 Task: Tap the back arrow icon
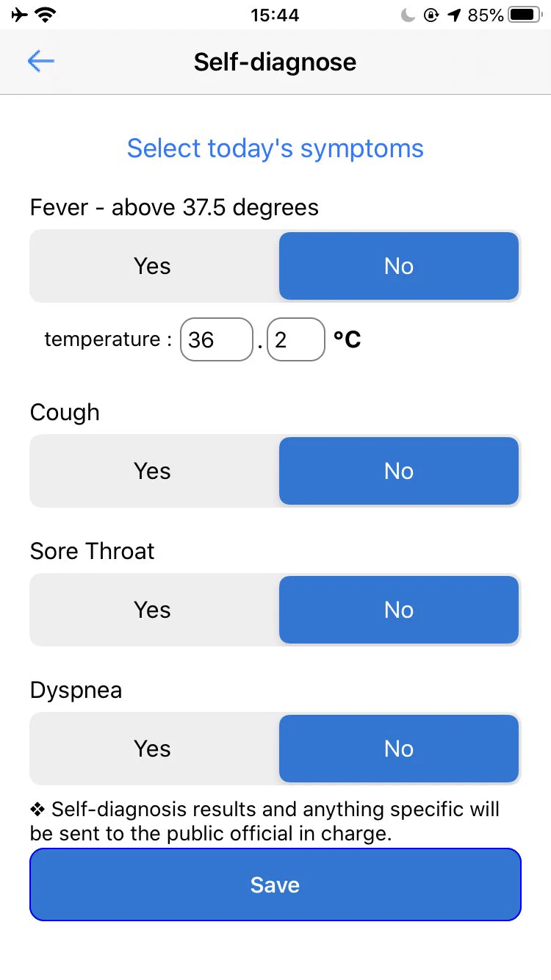click(x=41, y=62)
